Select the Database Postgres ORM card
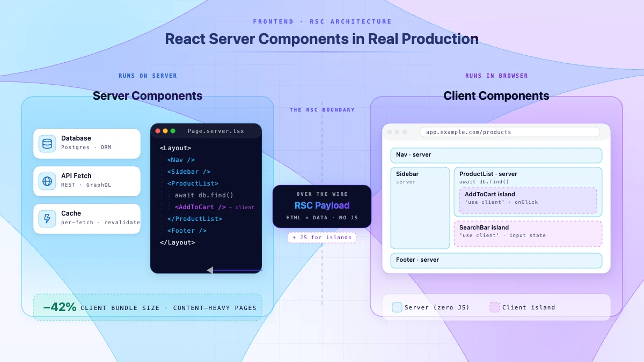Viewport: 644px width, 362px height. (x=87, y=144)
